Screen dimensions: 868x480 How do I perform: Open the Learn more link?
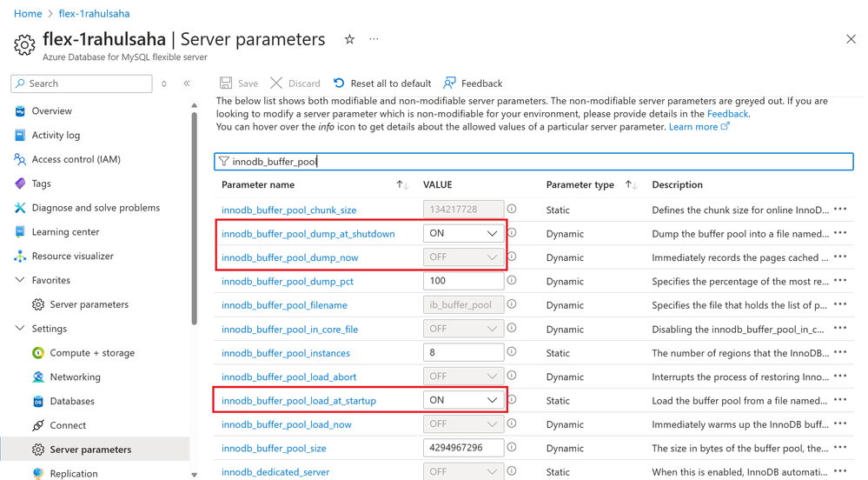coord(699,127)
